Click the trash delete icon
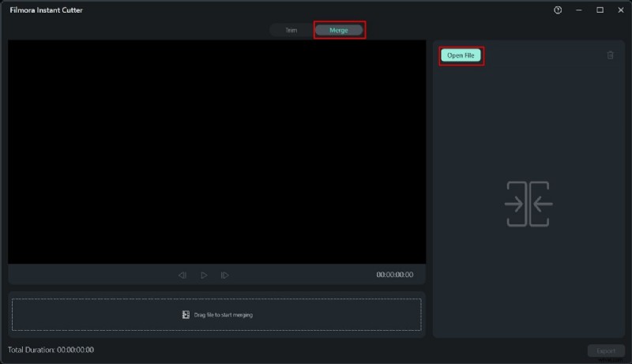Screen dimensions: 632x364 [x=610, y=55]
